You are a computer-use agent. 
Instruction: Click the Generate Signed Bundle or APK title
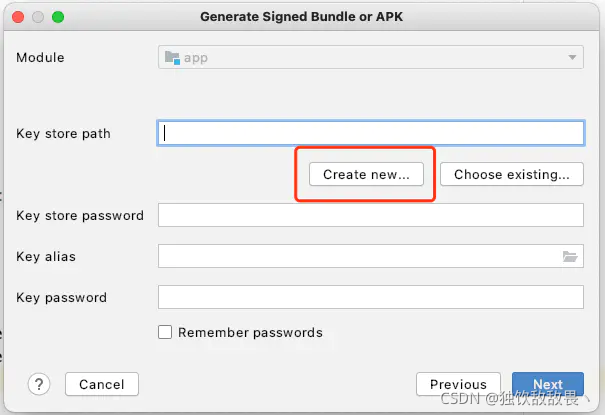(x=301, y=17)
